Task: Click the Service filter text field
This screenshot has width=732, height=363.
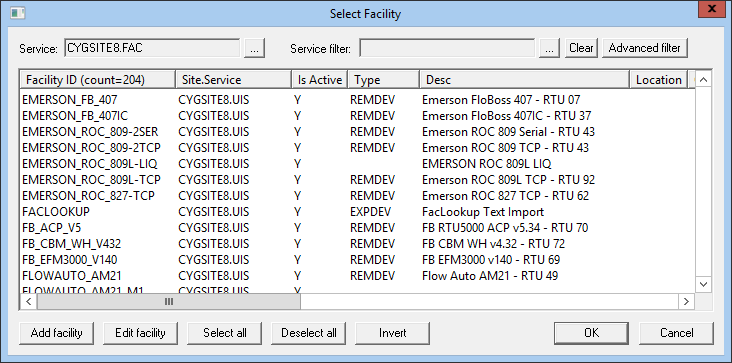Action: tap(447, 48)
